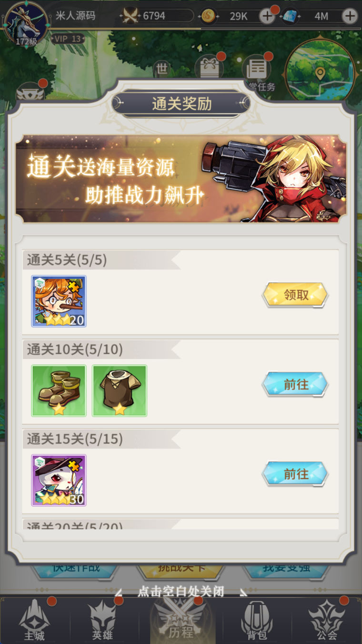The height and width of the screenshot is (644, 362).
Task: View the orange-haired hero reward icon
Action: click(59, 301)
